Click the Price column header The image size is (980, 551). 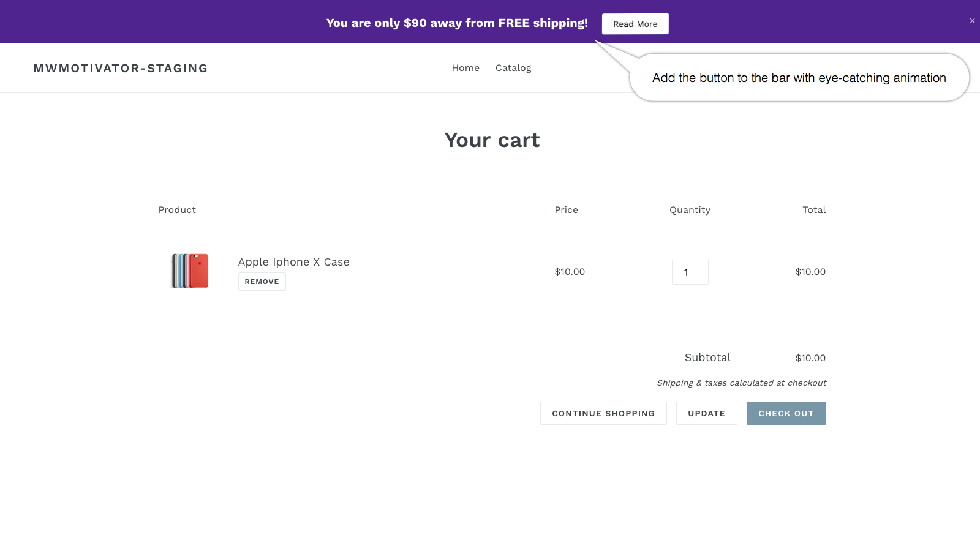click(x=566, y=209)
